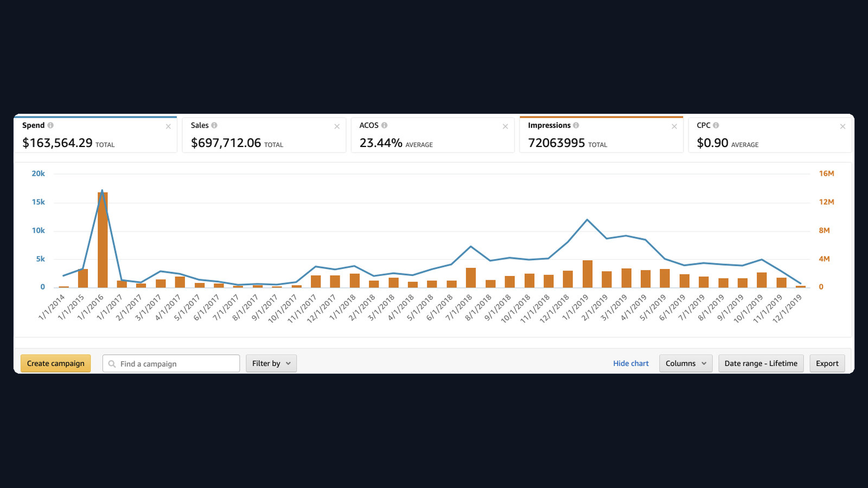Remove the Impressions metric card
This screenshot has height=488, width=868.
[674, 126]
